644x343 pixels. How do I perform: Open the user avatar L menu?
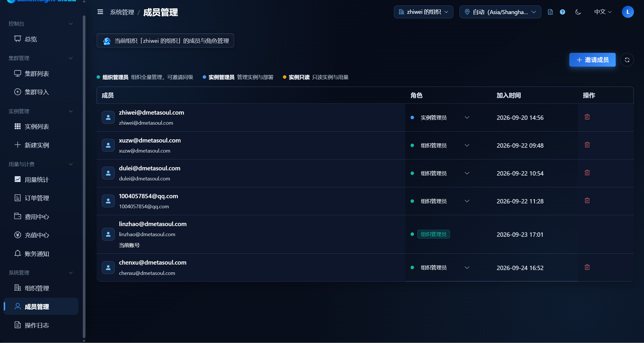coord(628,12)
